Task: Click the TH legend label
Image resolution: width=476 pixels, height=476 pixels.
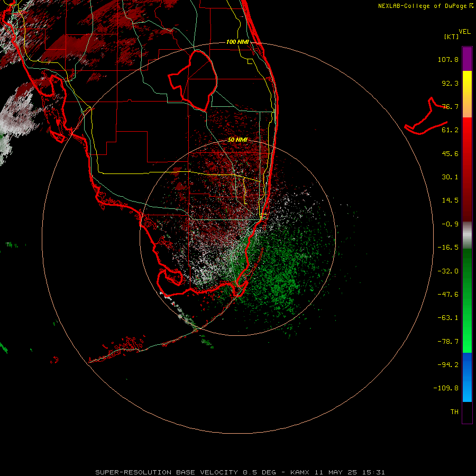Action: pos(454,412)
